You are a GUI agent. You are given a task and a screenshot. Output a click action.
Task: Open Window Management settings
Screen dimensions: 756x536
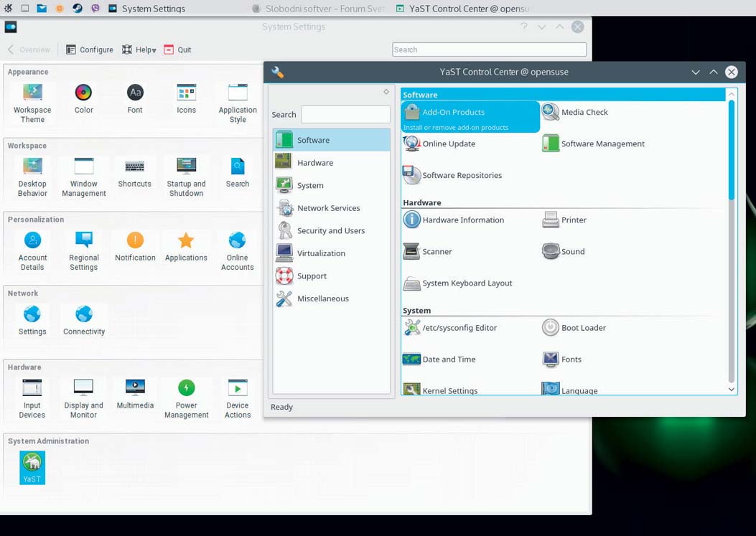point(84,177)
